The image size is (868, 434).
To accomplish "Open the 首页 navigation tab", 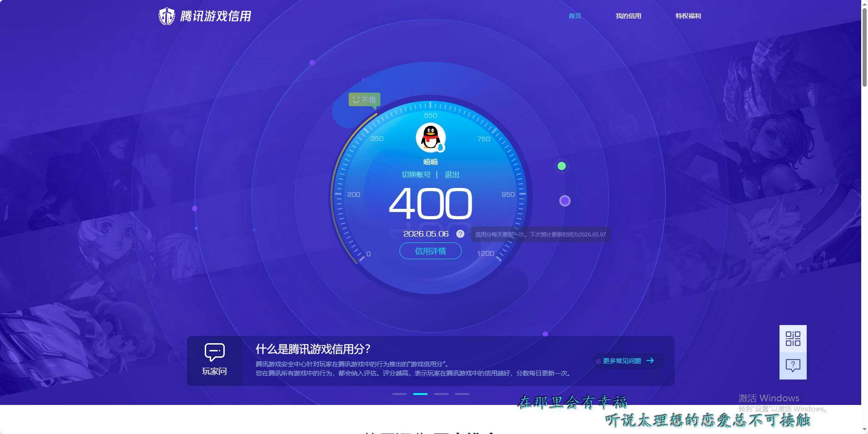I will (575, 16).
